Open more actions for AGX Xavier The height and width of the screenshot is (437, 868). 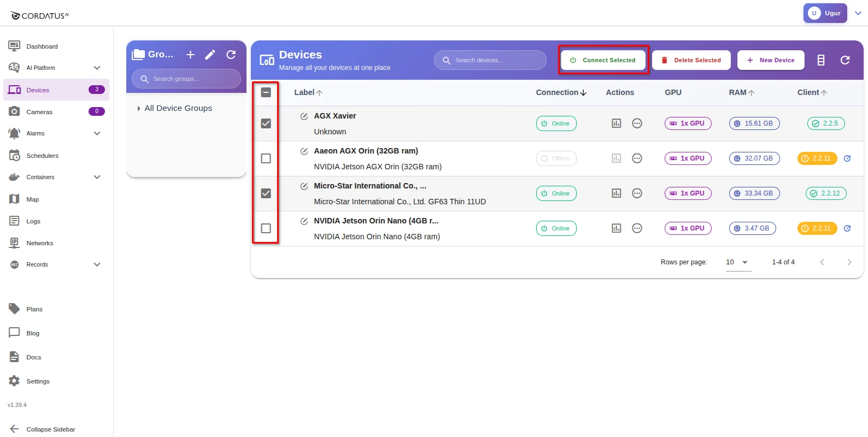tap(637, 123)
